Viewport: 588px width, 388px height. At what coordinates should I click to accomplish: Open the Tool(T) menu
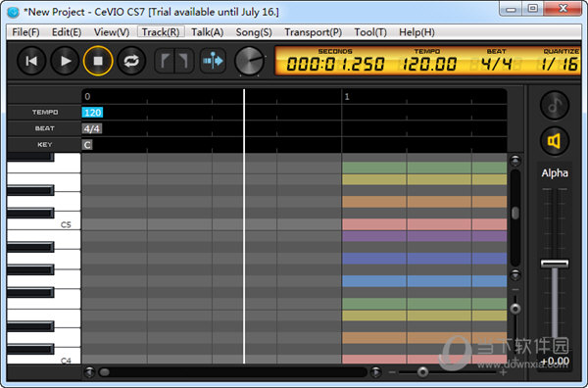[370, 32]
